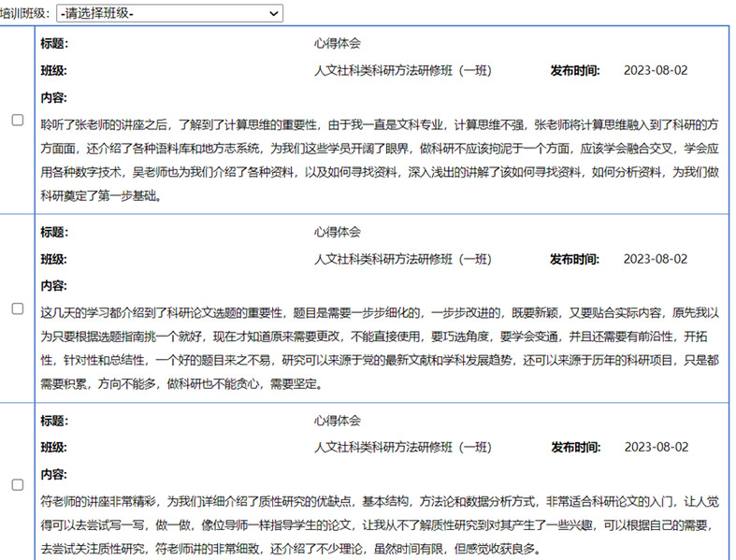Open the 请选择班级 class dropdown

point(168,13)
